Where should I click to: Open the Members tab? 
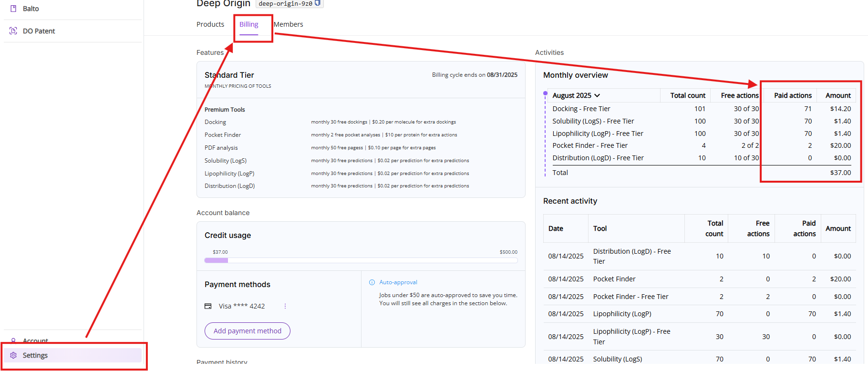[x=288, y=24]
